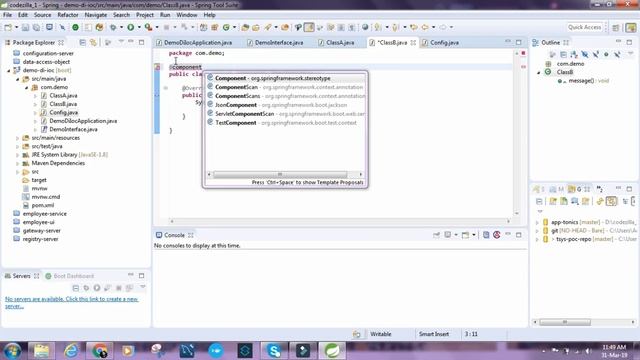Select the Component proposal from org.springframework.stereotype

285,78
